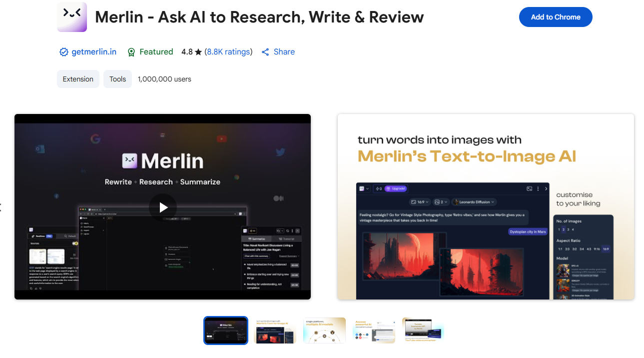644x358 pixels.
Task: Play the Merlin promo video
Action: [163, 207]
